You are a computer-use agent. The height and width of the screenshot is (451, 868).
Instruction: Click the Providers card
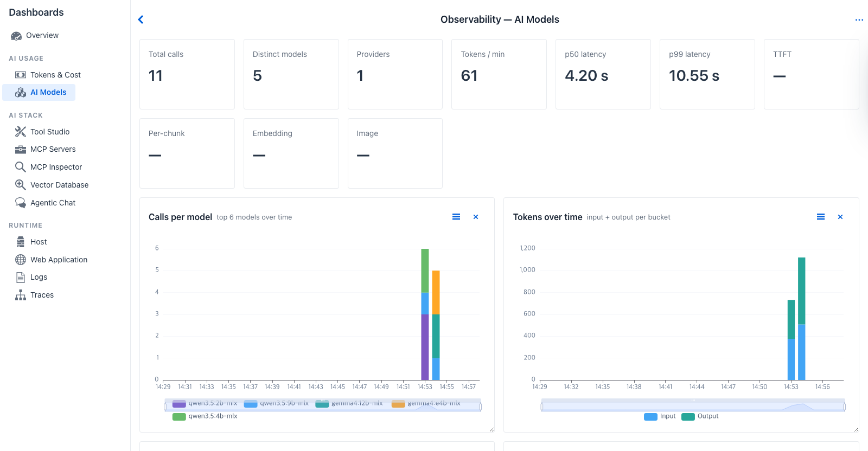pos(395,74)
